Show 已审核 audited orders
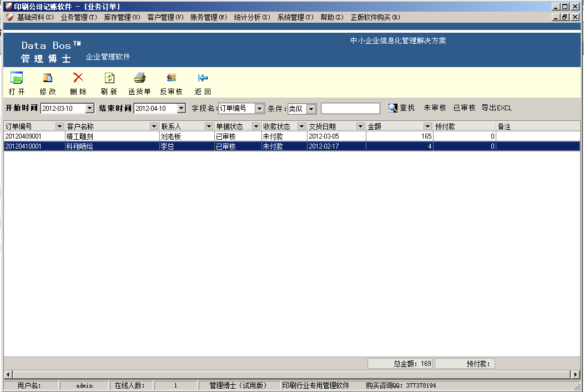This screenshot has width=584, height=392. [x=464, y=108]
